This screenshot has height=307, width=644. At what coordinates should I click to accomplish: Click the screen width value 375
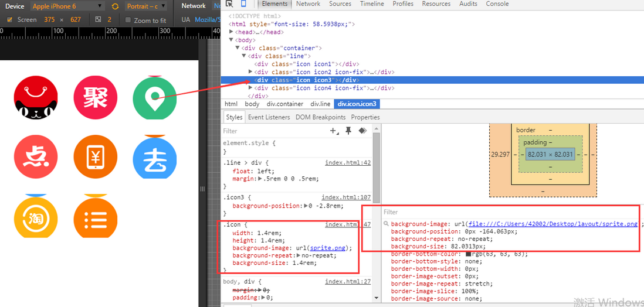49,20
